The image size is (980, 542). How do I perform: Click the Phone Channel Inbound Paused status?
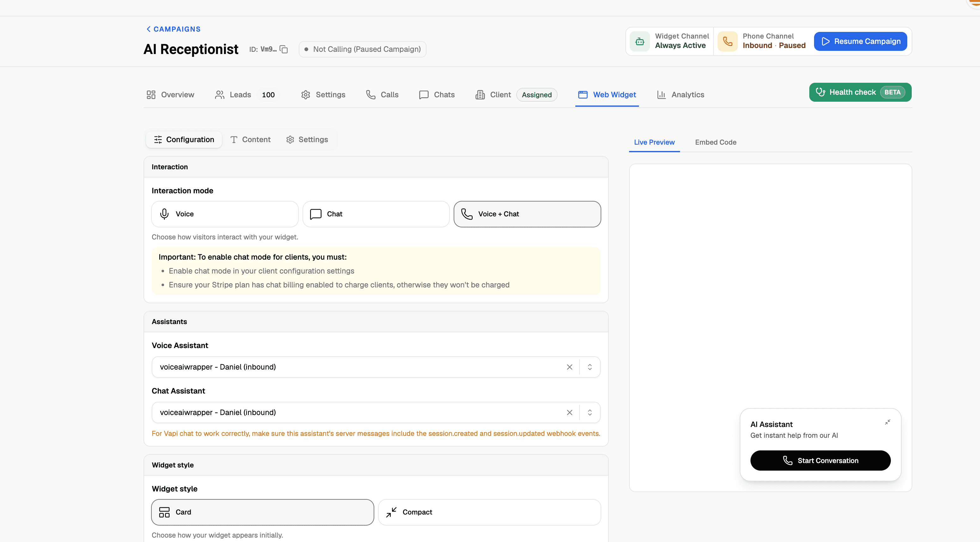tap(774, 45)
